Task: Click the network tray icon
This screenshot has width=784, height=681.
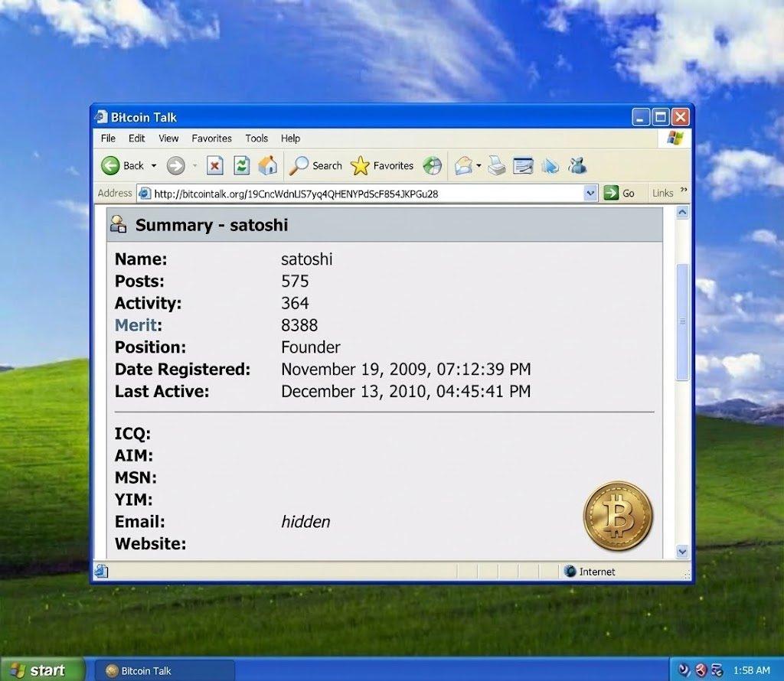Action: tap(717, 670)
